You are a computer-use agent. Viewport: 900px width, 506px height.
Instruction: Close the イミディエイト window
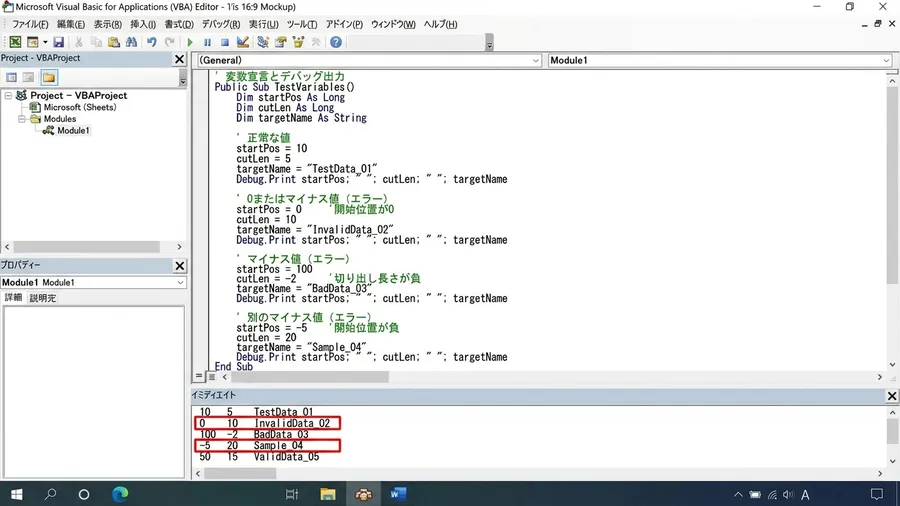pos(891,396)
